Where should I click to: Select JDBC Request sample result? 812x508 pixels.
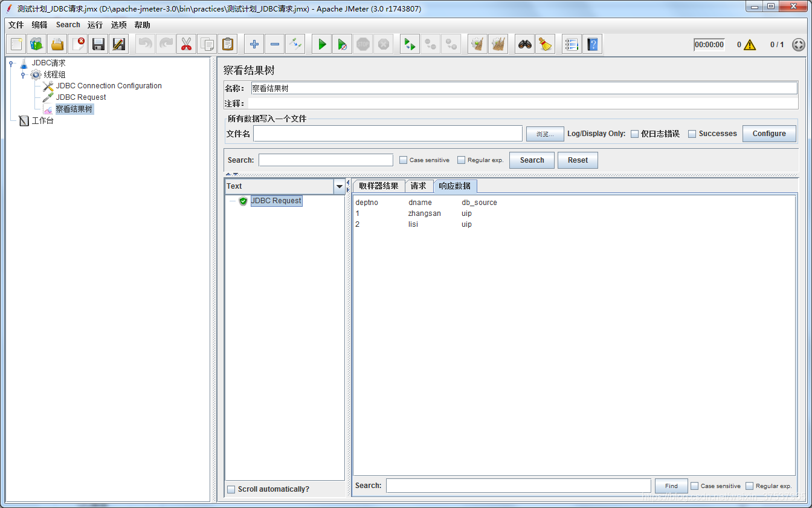point(276,201)
